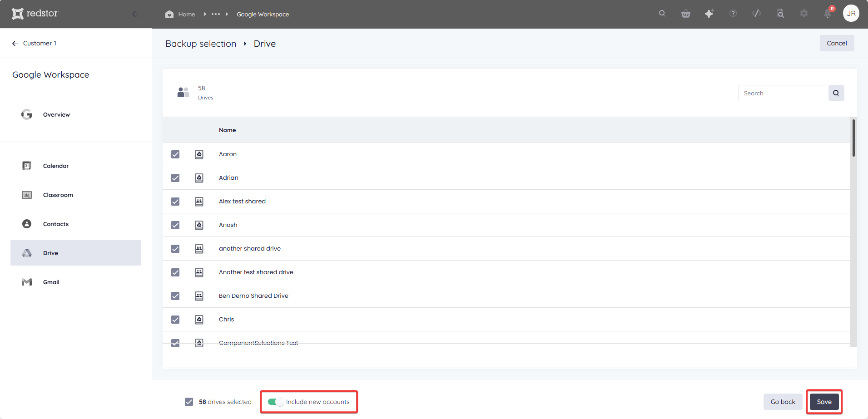Screen dimensions: 868x419
Task: Open the top bar search icon
Action: (662, 14)
